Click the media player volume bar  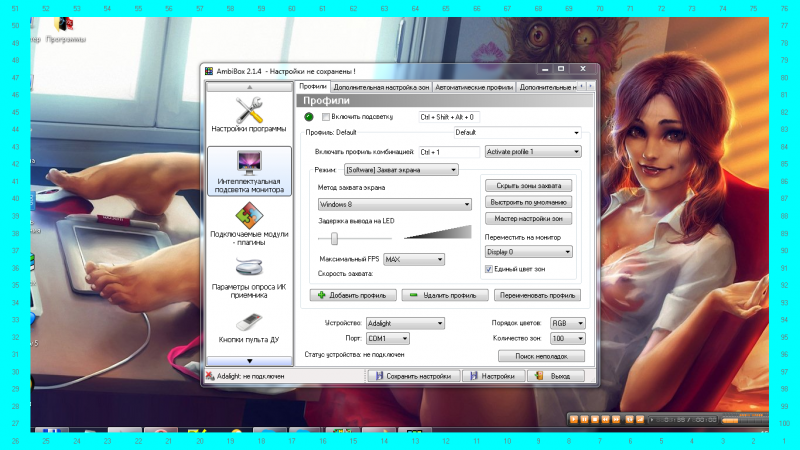point(746,420)
